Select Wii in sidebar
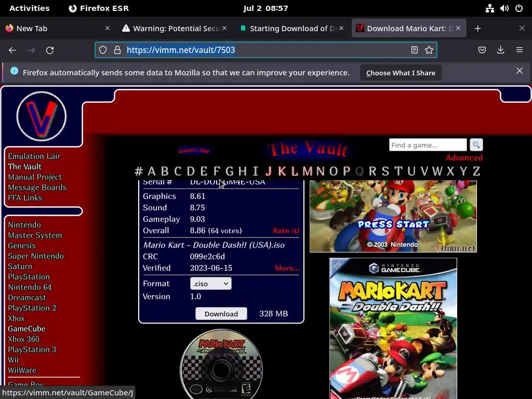Viewport: 532px width, 399px height. (13, 360)
